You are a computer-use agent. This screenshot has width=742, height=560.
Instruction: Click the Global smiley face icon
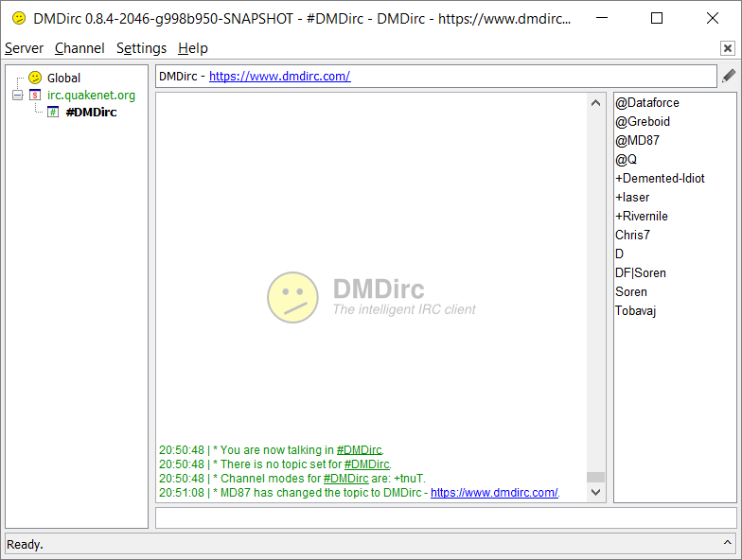(x=35, y=78)
